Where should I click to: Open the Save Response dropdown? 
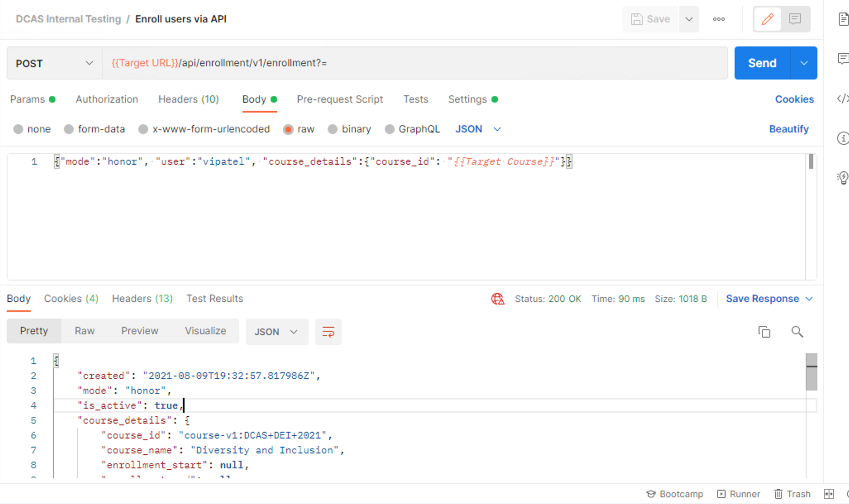pos(770,299)
